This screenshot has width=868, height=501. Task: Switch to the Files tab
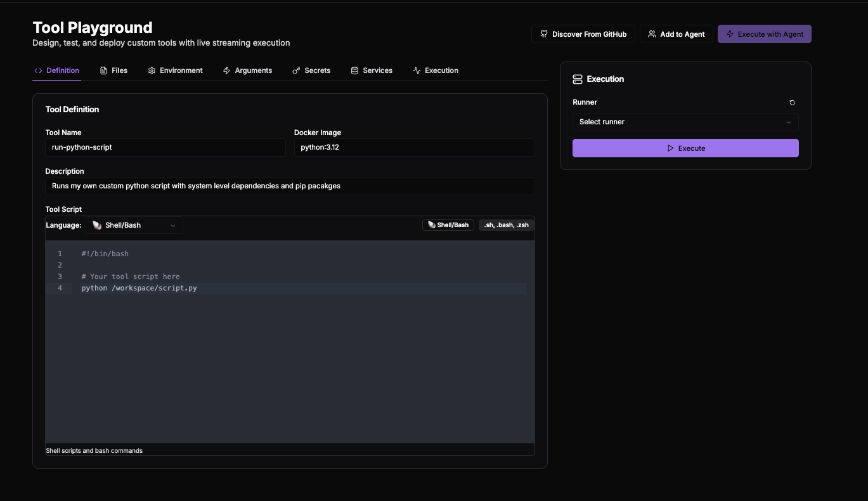pos(113,70)
